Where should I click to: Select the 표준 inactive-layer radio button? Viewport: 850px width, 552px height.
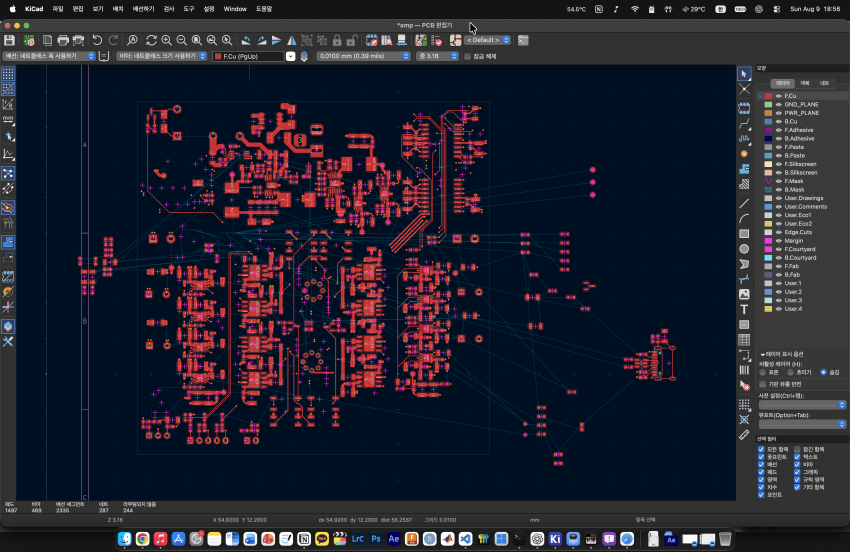coord(763,373)
